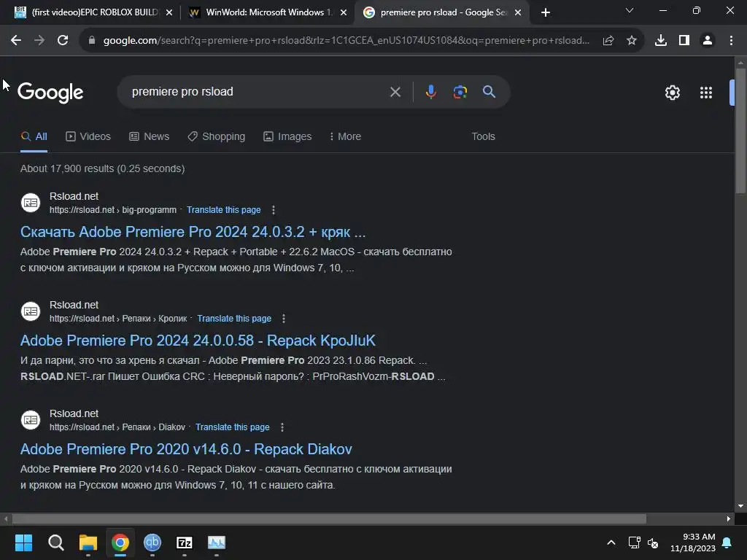747x560 pixels.
Task: Close the WinWorld tab
Action: click(x=344, y=12)
